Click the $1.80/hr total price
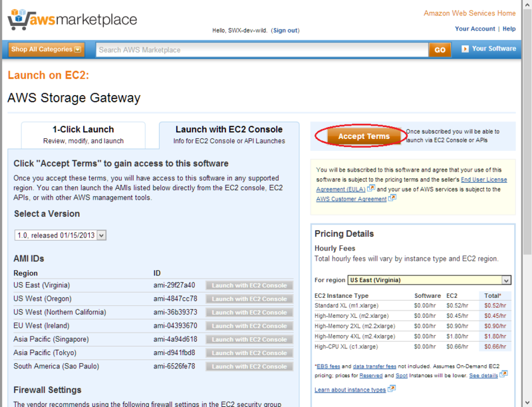The image size is (532, 407). (495, 337)
